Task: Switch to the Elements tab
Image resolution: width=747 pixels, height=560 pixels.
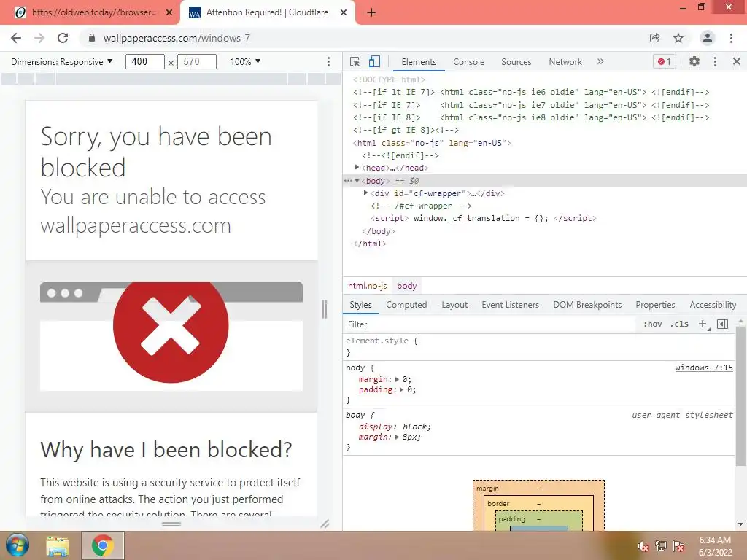Action: coord(419,62)
